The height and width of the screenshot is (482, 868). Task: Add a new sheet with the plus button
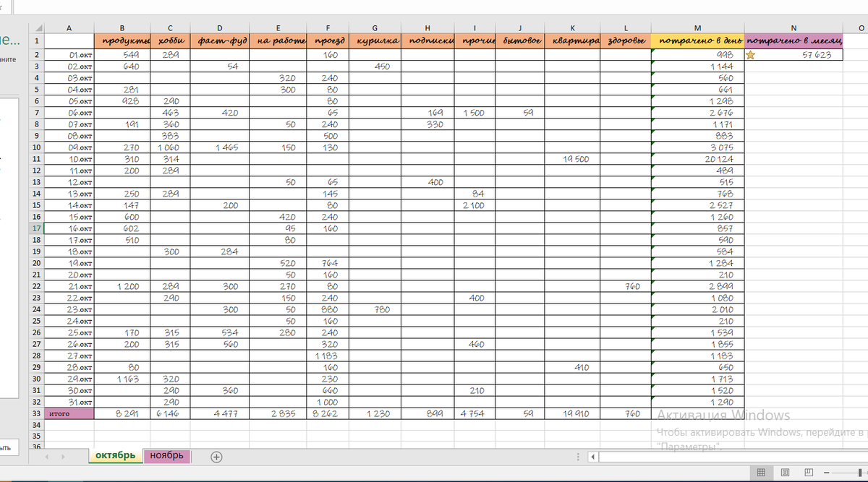coord(216,457)
